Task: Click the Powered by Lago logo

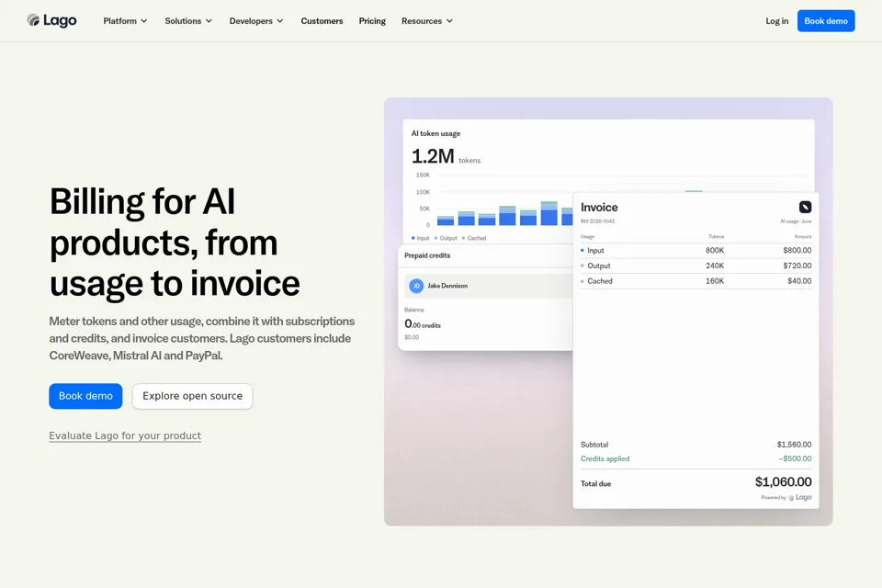Action: pos(800,497)
